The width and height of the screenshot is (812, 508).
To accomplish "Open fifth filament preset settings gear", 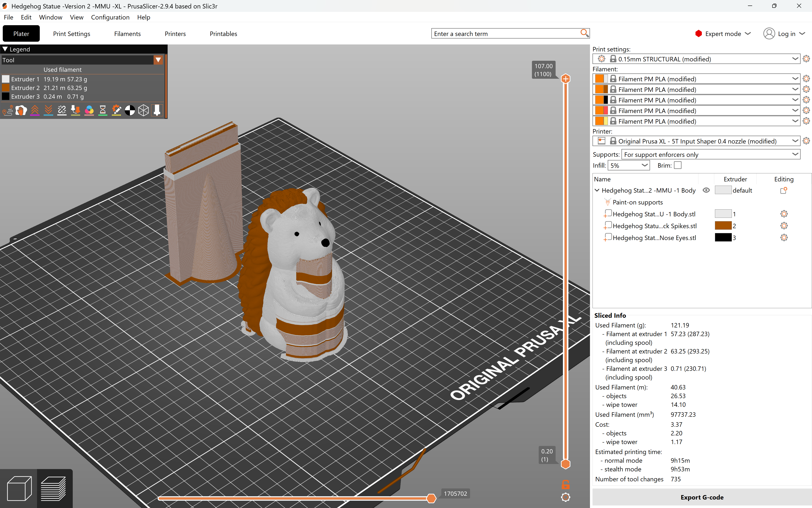I will [x=806, y=121].
